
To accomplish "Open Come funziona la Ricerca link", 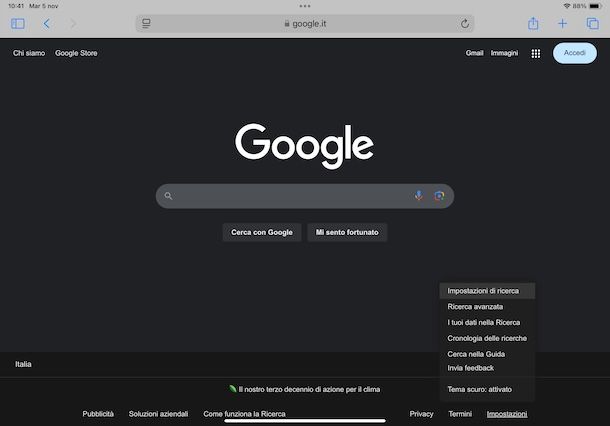I will (244, 414).
